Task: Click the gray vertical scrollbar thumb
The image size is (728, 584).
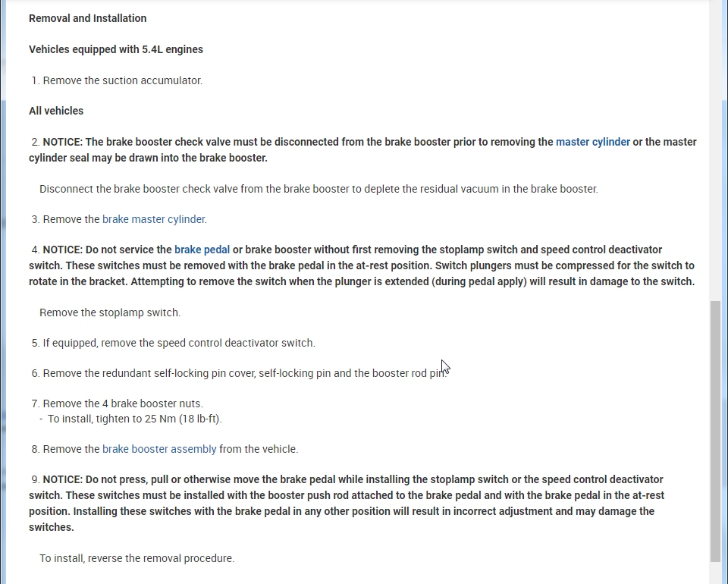Action: 715,430
